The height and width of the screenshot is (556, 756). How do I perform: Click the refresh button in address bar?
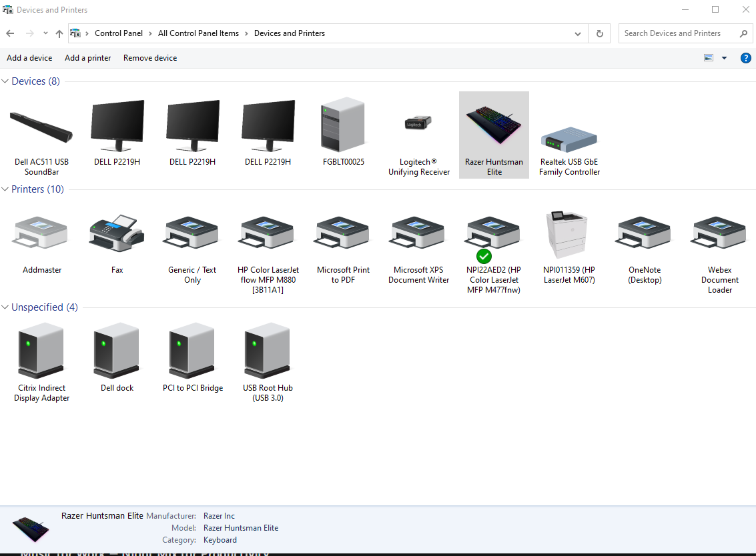click(x=599, y=33)
